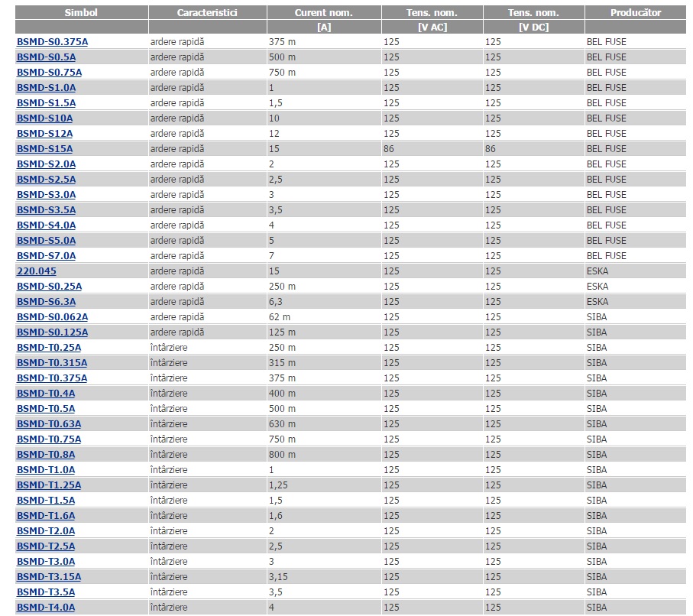Open the BSMD-T0.75A product link
This screenshot has height=616, width=693.
point(49,439)
